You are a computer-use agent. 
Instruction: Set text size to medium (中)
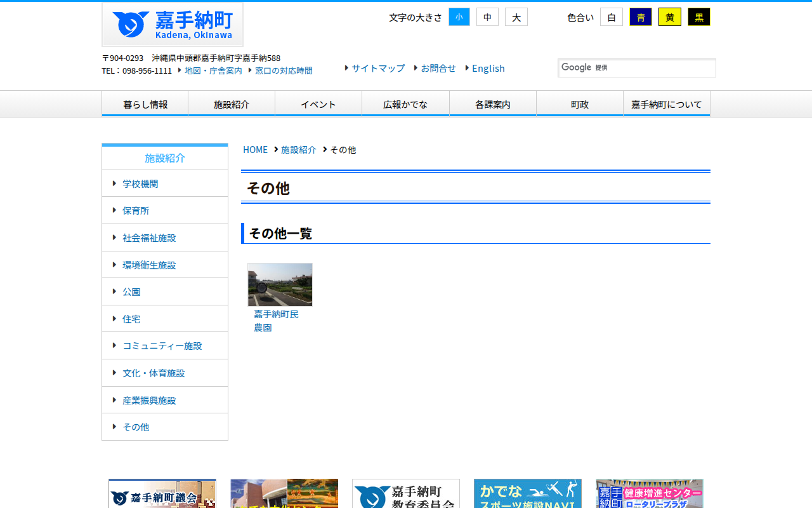coord(487,17)
